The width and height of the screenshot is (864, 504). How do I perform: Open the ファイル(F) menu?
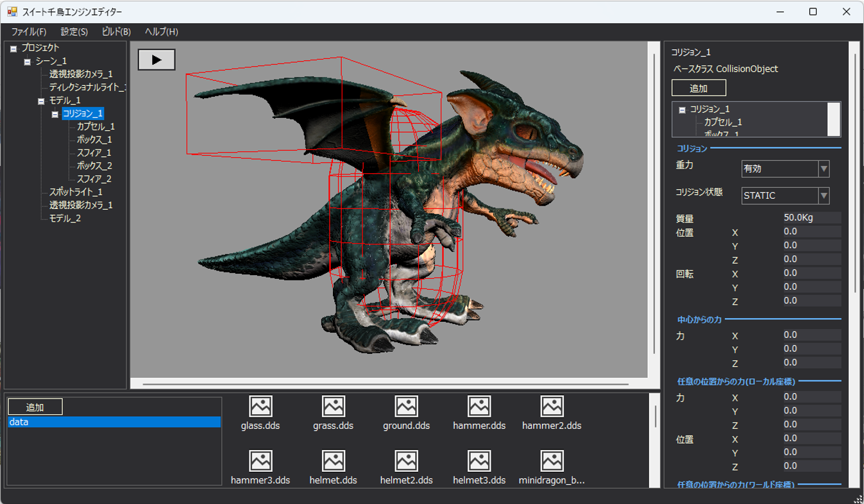(x=29, y=31)
